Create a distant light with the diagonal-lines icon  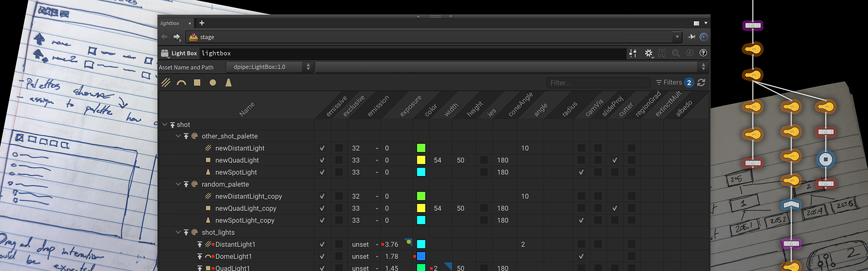click(x=166, y=83)
